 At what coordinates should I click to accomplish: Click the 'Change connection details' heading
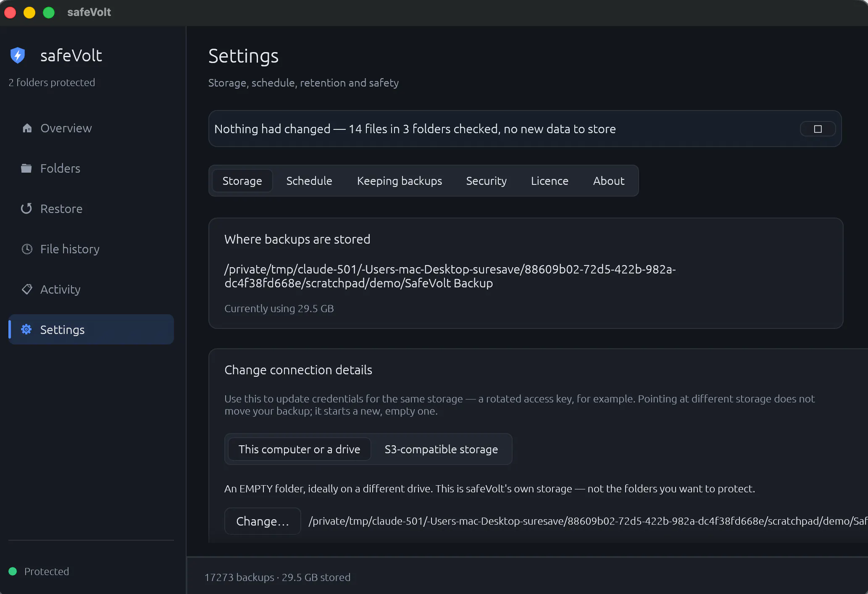coord(298,370)
